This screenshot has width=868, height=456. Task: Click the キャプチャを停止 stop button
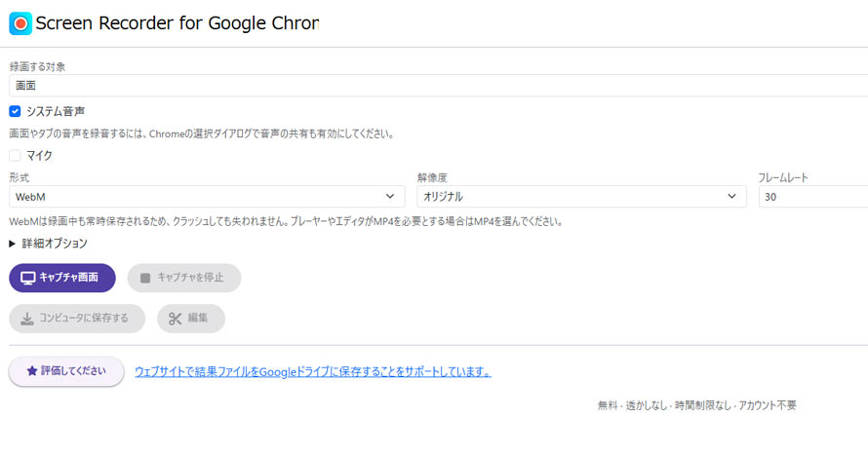click(184, 278)
